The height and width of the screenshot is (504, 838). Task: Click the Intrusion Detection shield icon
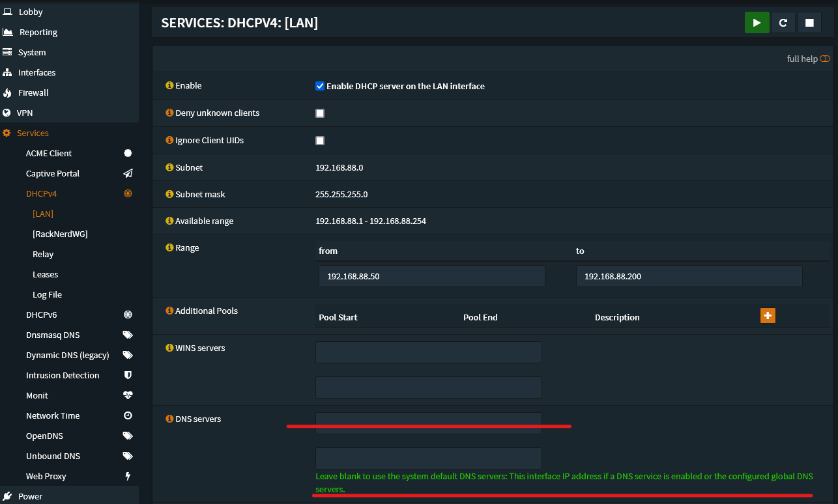click(x=128, y=375)
